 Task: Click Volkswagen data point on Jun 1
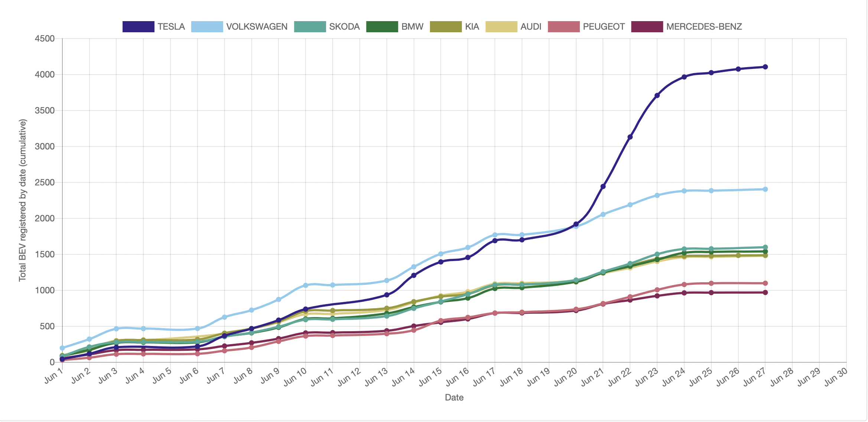click(x=62, y=348)
